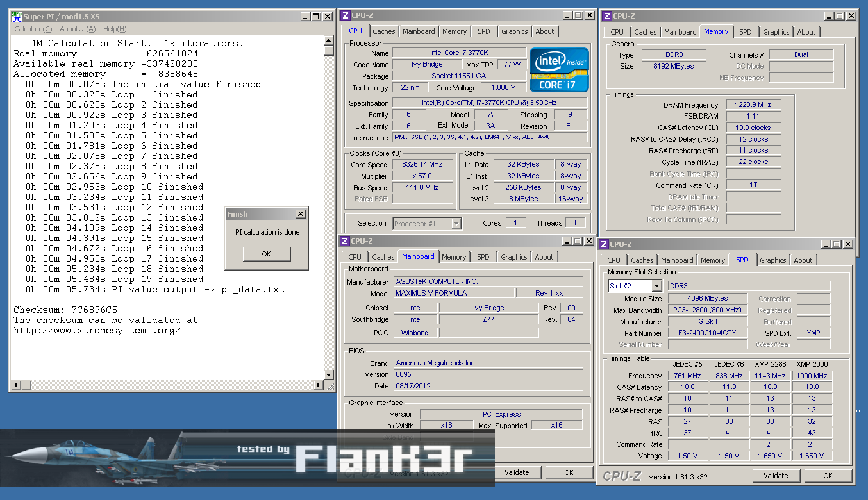Image resolution: width=868 pixels, height=500 pixels.
Task: Open the About menu in Super PI
Action: (x=78, y=29)
